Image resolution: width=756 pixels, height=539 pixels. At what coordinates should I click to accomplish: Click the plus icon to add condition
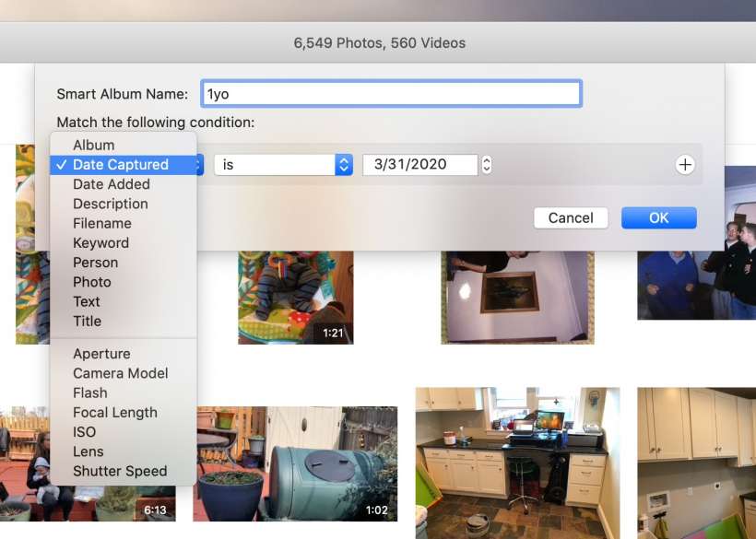[x=684, y=165]
